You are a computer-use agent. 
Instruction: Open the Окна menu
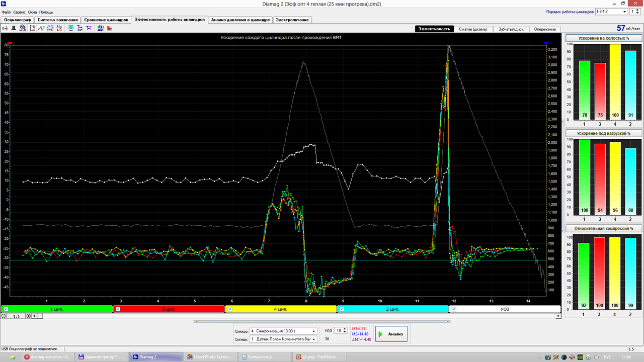(32, 12)
